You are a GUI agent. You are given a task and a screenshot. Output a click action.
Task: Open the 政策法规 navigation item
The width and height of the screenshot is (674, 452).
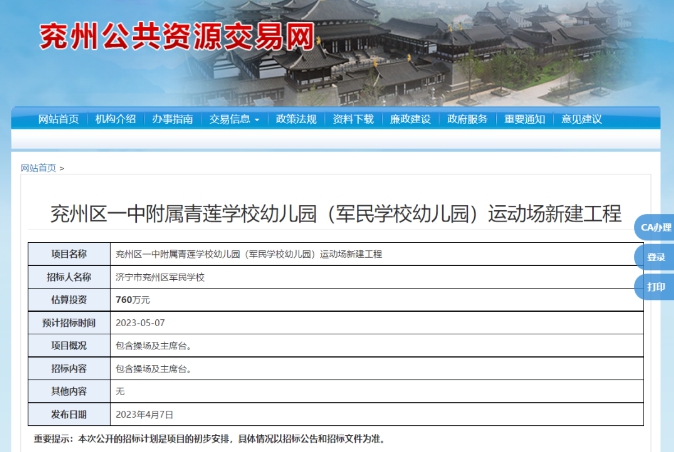coord(296,119)
